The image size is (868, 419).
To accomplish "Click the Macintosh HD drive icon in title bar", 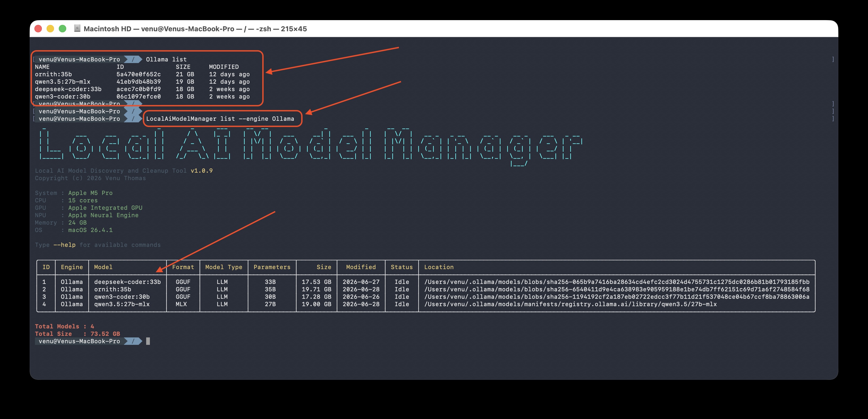I will (77, 28).
